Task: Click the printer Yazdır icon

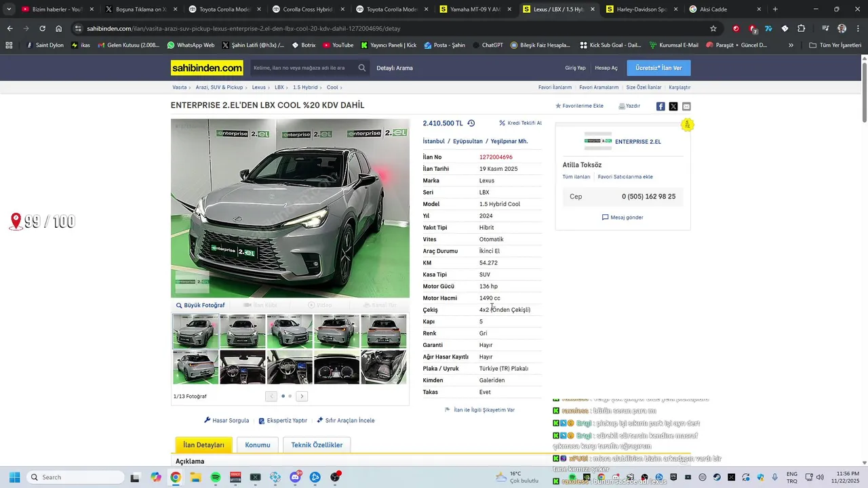Action: click(x=622, y=106)
